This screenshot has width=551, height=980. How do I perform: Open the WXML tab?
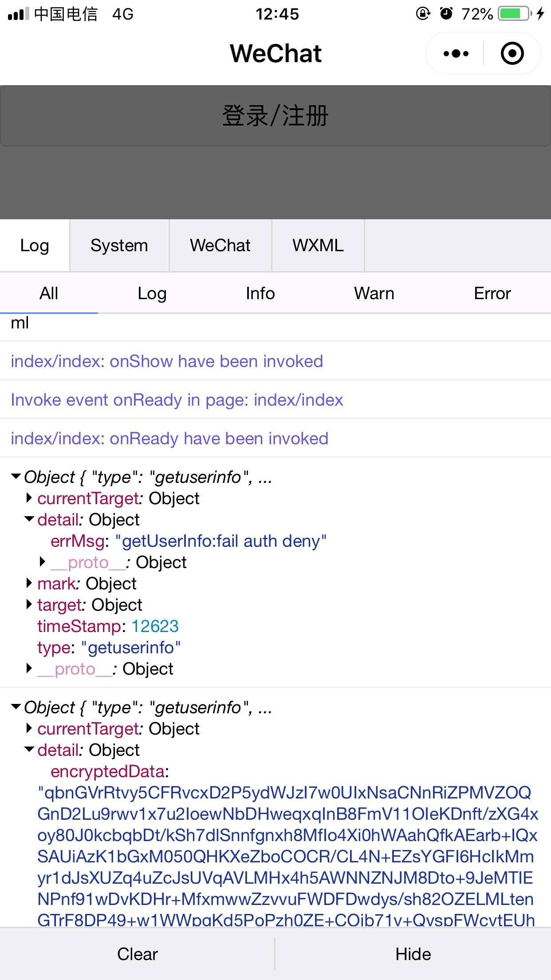(x=318, y=245)
